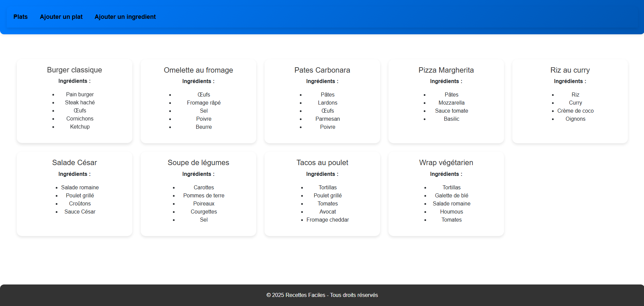The width and height of the screenshot is (644, 306).
Task: Click the Riz au curry card title
Action: [570, 70]
